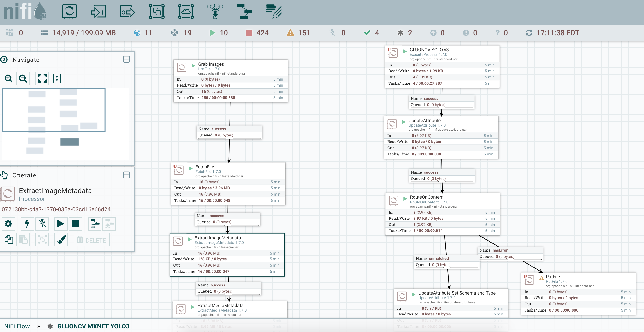Stop the selected processor with square button
This screenshot has width=644, height=332.
point(75,224)
